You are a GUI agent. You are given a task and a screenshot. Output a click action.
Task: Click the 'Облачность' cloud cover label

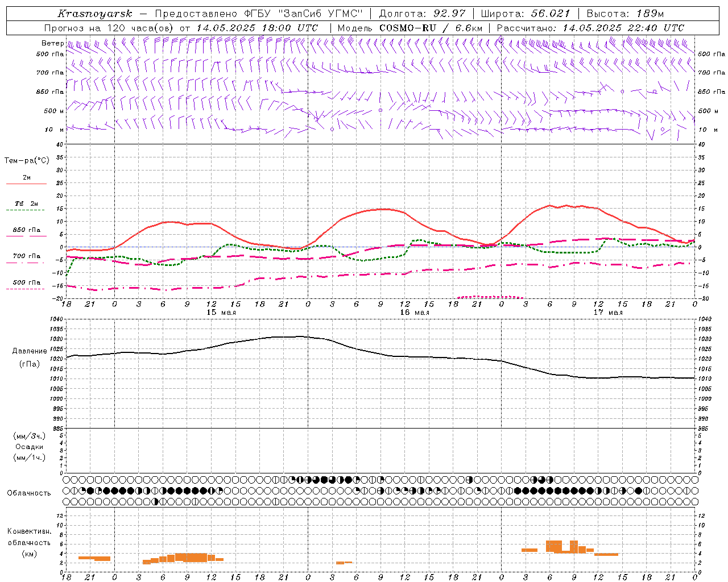(28, 493)
